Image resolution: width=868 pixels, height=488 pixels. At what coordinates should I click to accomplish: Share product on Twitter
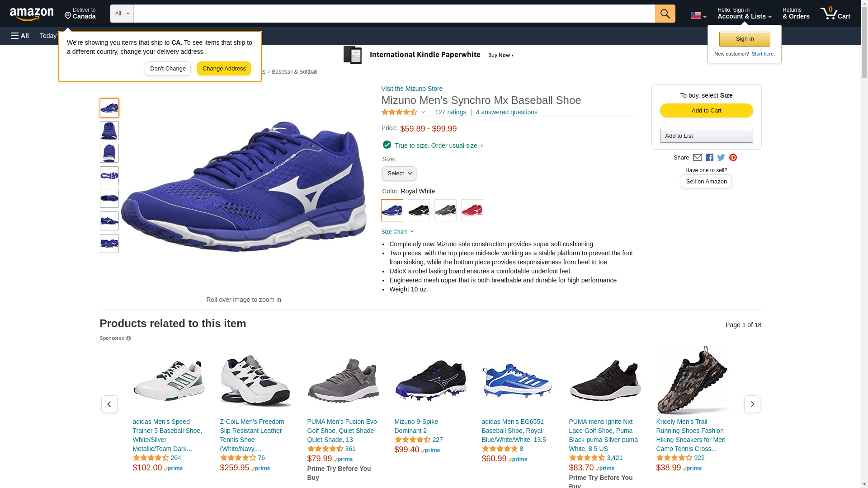721,158
